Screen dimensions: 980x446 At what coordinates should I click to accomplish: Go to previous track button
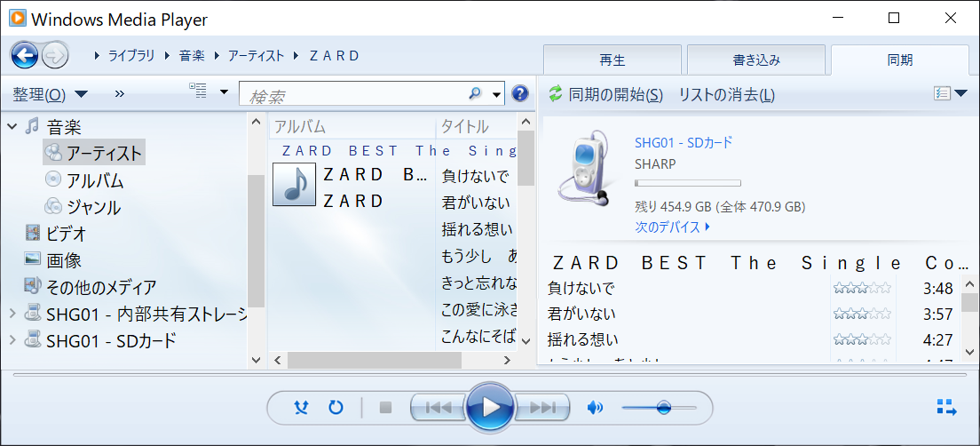point(438,408)
